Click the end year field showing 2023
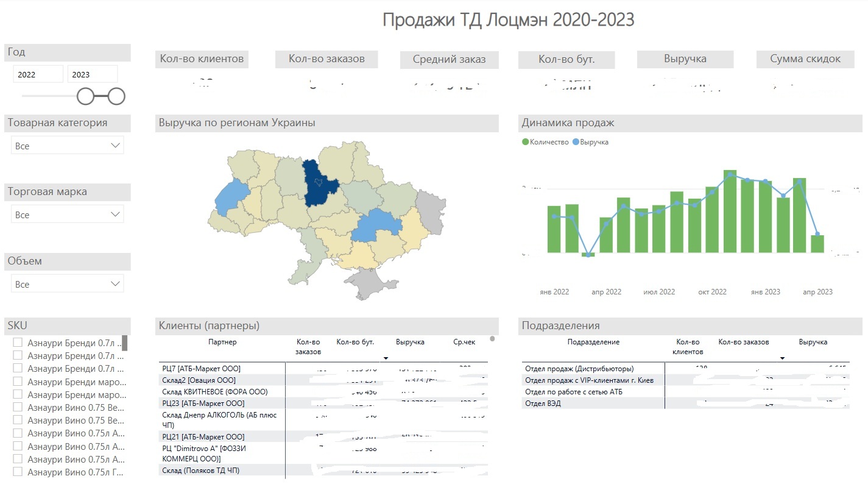 tap(92, 74)
